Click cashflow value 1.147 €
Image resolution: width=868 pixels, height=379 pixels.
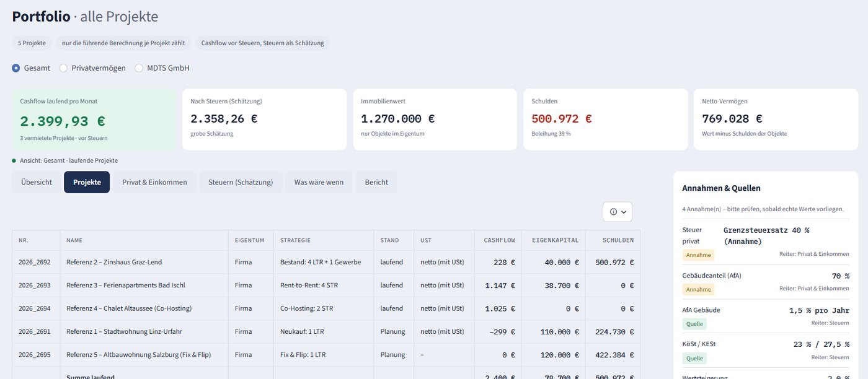pyautogui.click(x=500, y=285)
